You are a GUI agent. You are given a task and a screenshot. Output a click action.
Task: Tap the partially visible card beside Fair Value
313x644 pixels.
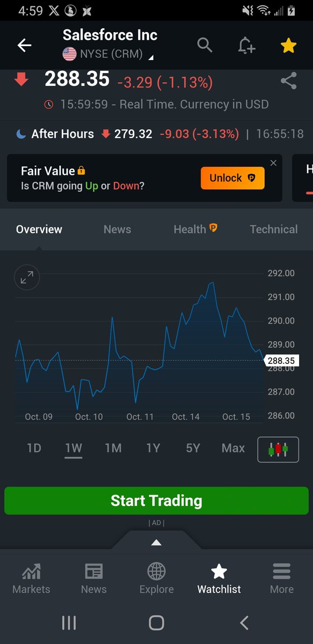click(x=303, y=178)
